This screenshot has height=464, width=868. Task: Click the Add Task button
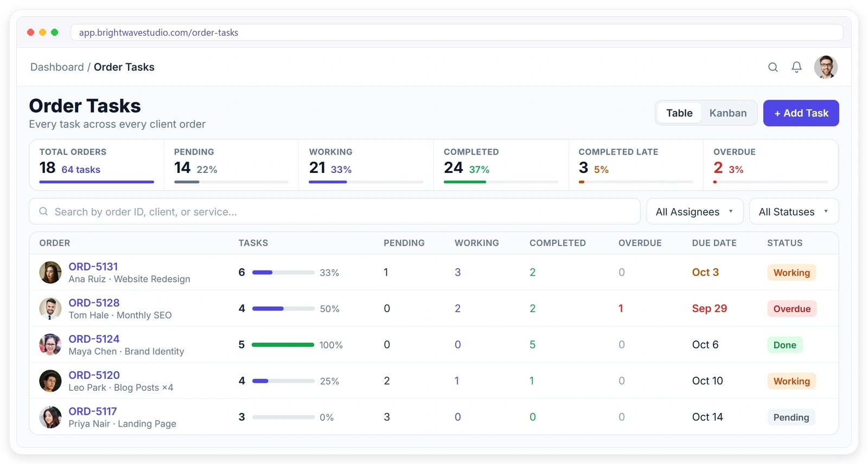(801, 113)
